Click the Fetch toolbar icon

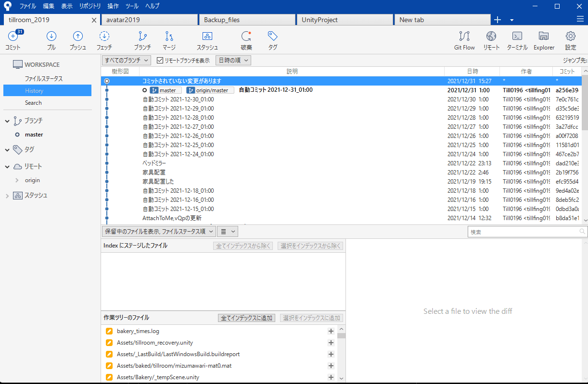pos(104,37)
